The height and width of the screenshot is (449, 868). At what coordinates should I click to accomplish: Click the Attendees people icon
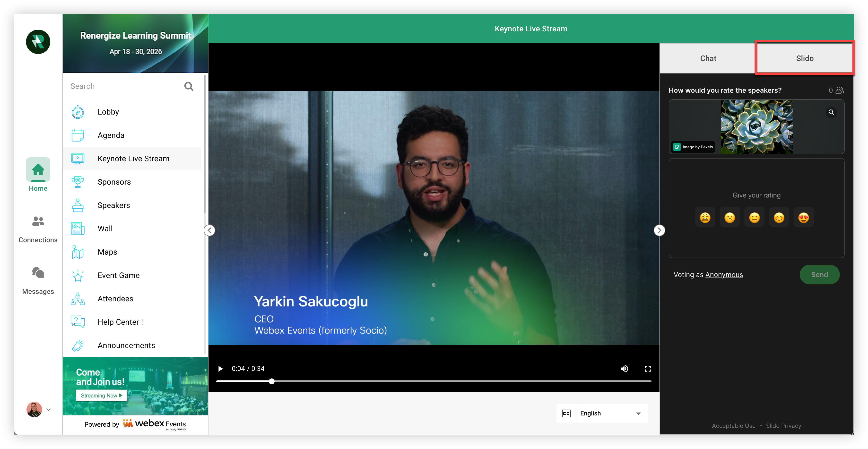(78, 298)
